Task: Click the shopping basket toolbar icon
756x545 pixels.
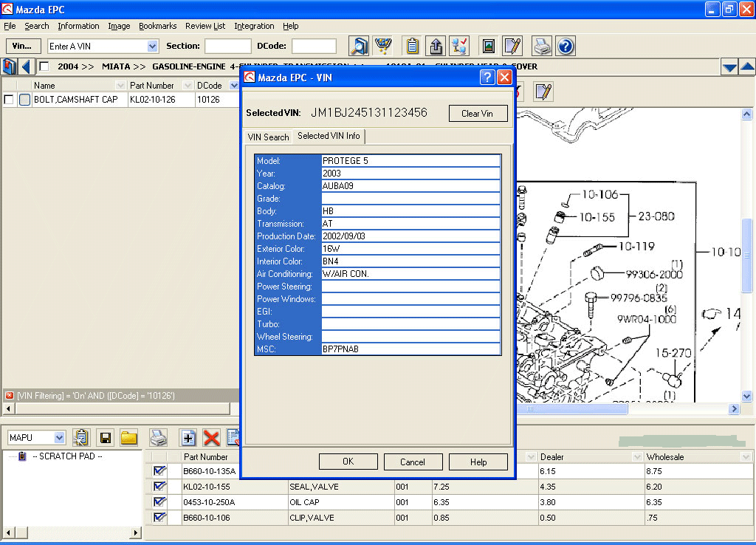Action: point(383,47)
